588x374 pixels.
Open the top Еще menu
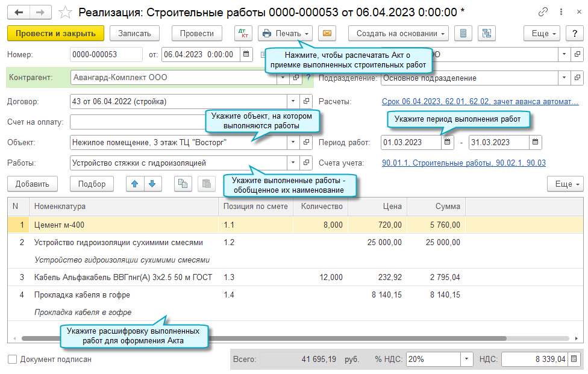pos(542,33)
